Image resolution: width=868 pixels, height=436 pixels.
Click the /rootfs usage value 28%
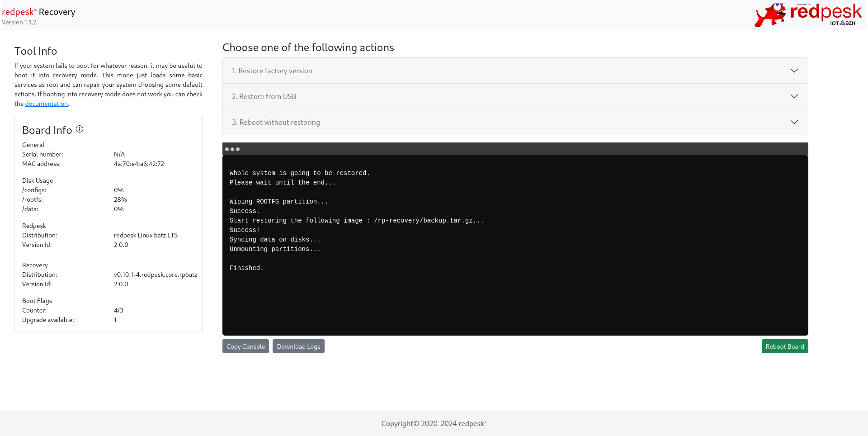tap(120, 199)
